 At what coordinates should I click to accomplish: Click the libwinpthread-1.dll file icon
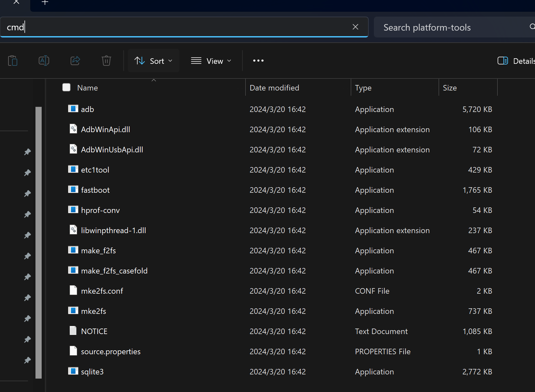(x=73, y=230)
